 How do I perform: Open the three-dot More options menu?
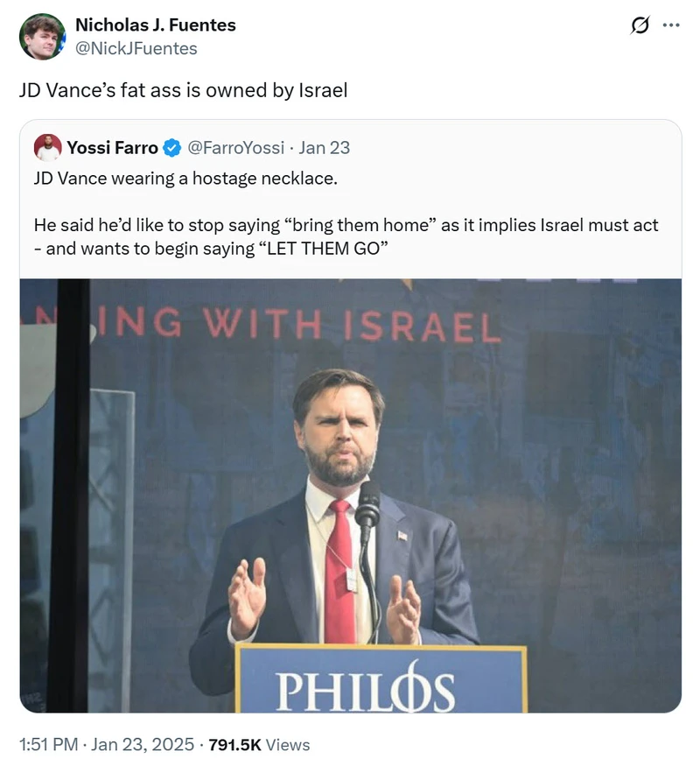coord(671,25)
